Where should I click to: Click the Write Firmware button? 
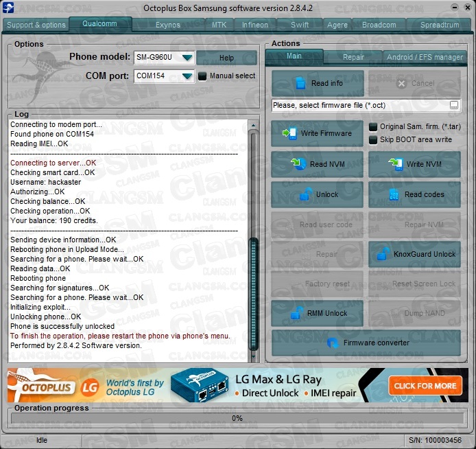click(318, 133)
